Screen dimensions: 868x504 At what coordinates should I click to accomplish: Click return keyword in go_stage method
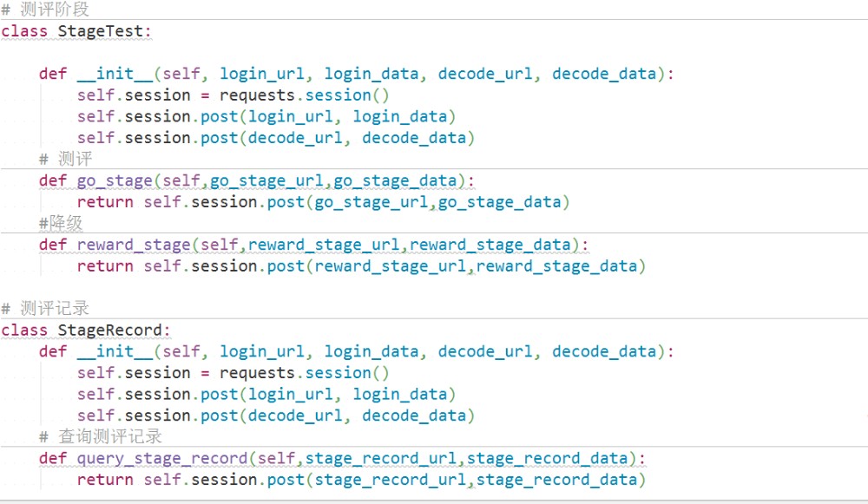click(x=105, y=202)
